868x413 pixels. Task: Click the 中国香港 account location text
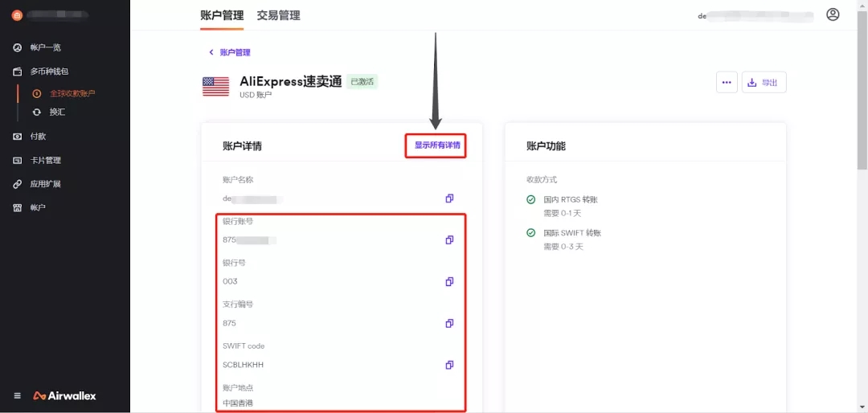pos(238,403)
